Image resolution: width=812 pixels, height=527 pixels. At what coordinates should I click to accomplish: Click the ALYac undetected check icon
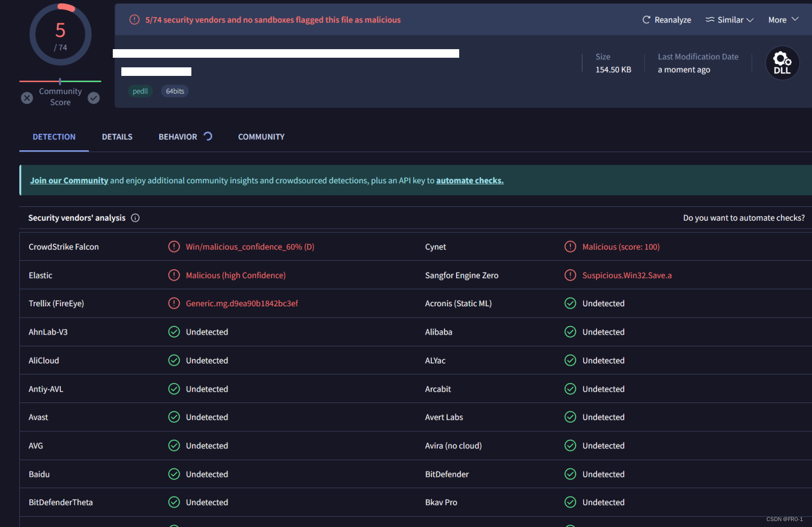click(570, 360)
